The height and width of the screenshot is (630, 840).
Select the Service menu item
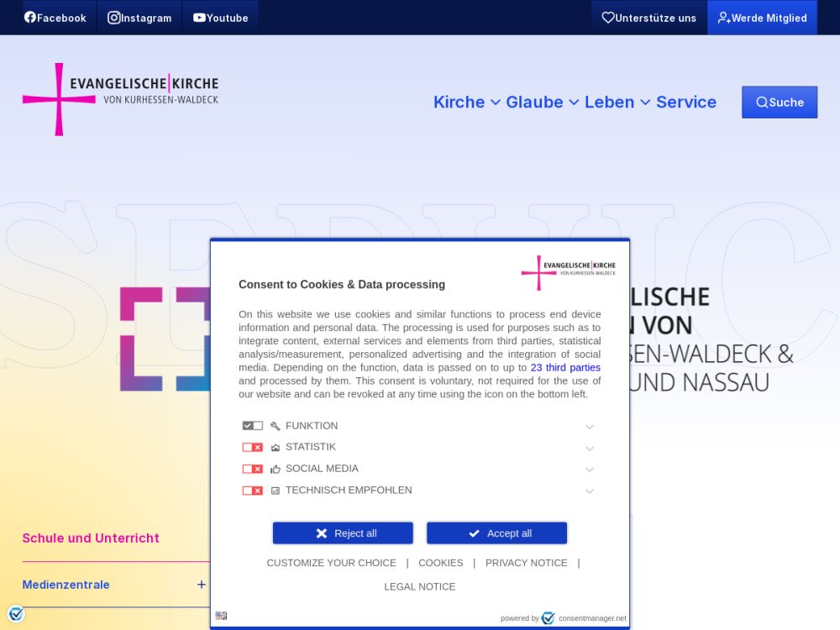tap(685, 102)
